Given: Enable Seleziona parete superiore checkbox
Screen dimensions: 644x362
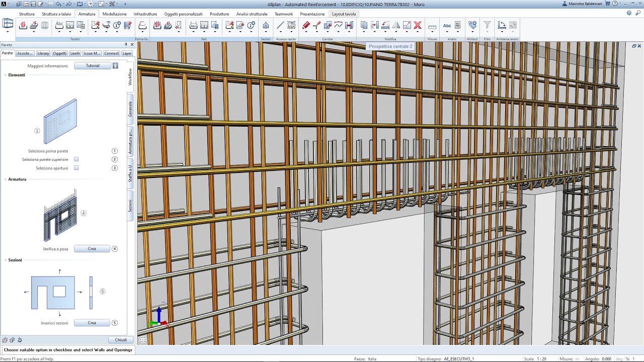Looking at the screenshot, I should (x=76, y=159).
